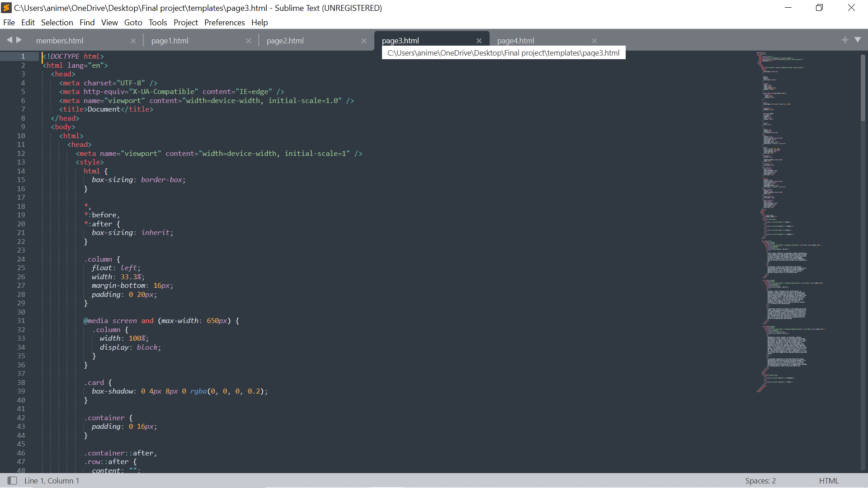
Task: Open the HTML syntax selector
Action: 828,481
